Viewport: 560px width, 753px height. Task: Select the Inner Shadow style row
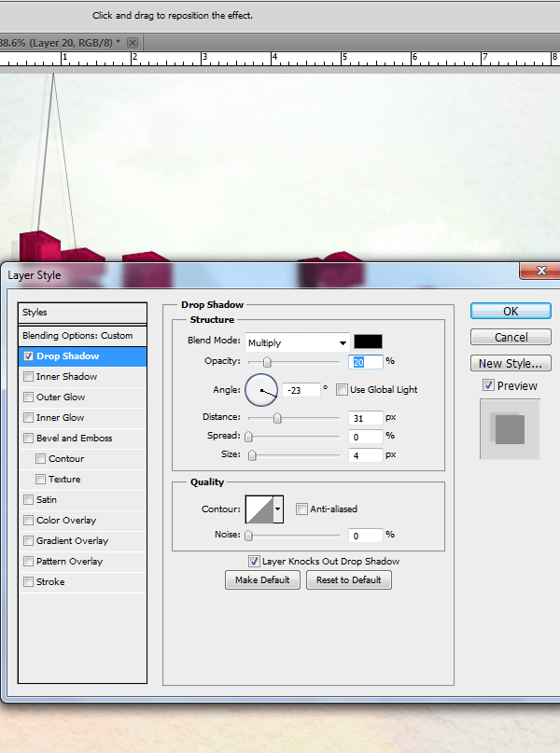[83, 377]
